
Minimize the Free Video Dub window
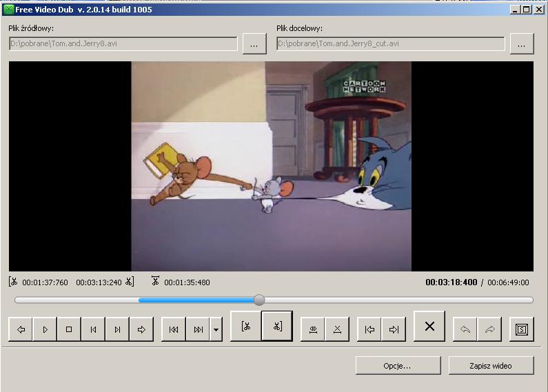pos(515,10)
